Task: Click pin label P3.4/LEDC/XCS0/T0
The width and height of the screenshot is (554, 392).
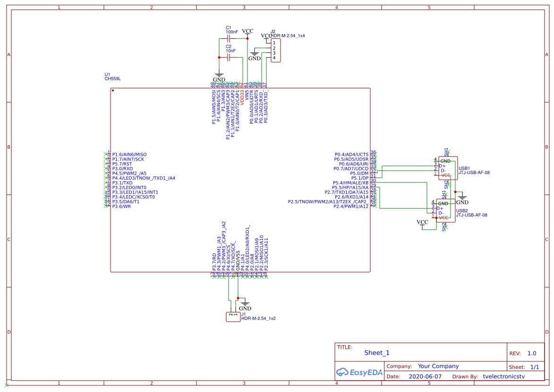Action: [134, 197]
